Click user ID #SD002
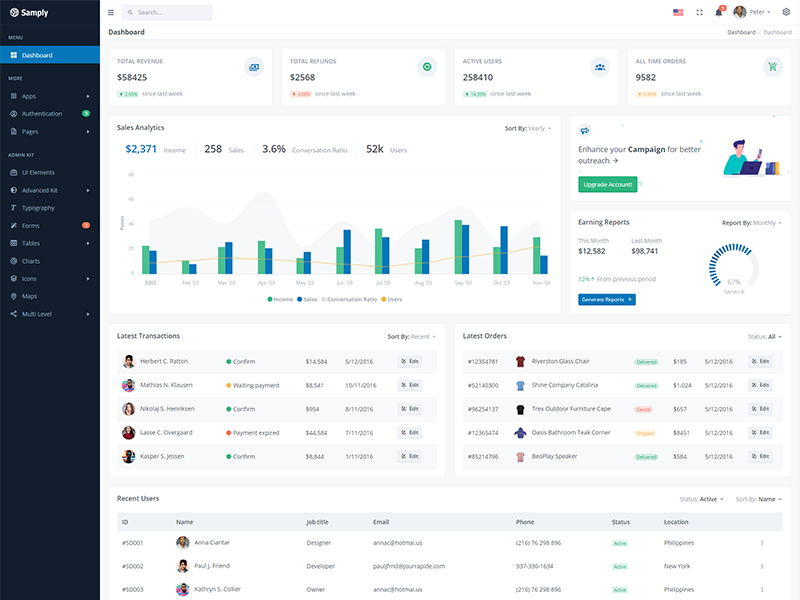The height and width of the screenshot is (600, 800). click(132, 566)
